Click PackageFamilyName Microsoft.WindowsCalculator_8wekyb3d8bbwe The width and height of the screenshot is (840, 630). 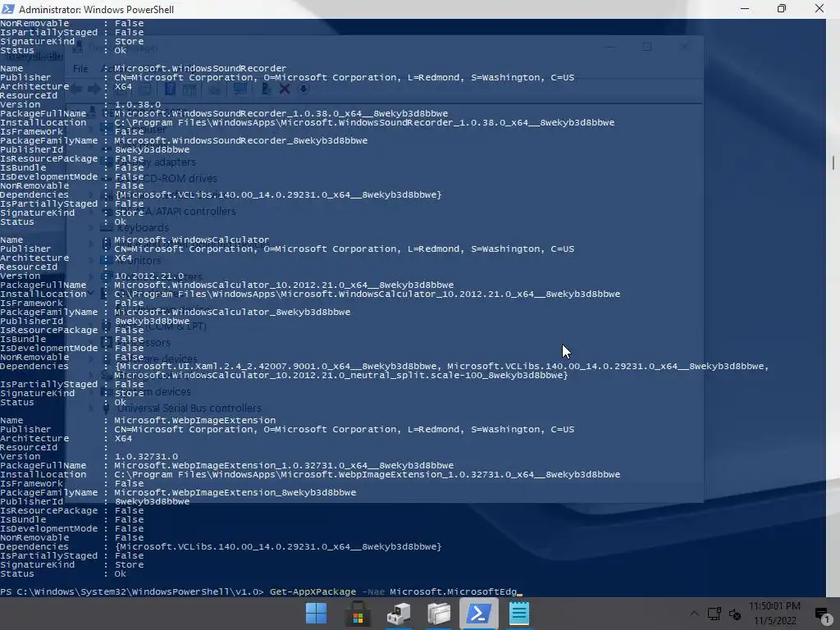point(232,313)
